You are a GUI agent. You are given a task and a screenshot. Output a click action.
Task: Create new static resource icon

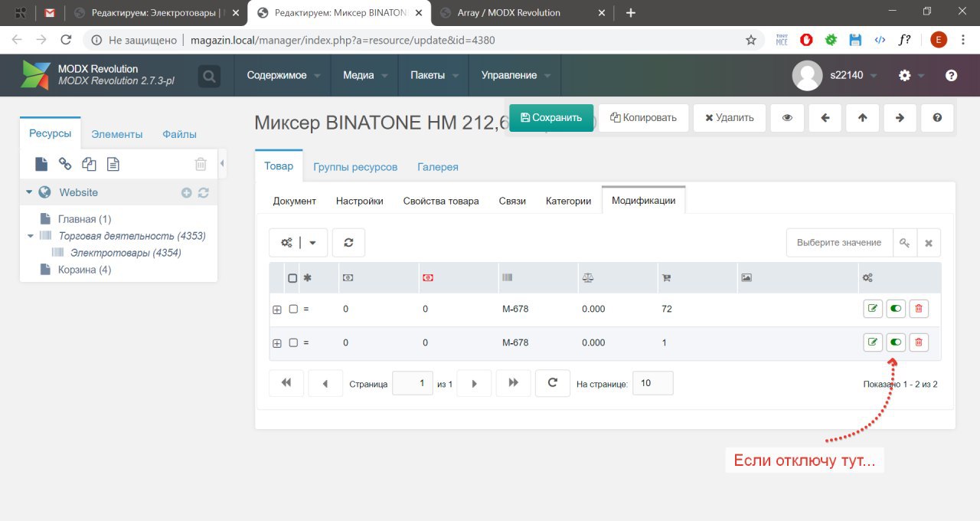click(x=113, y=164)
